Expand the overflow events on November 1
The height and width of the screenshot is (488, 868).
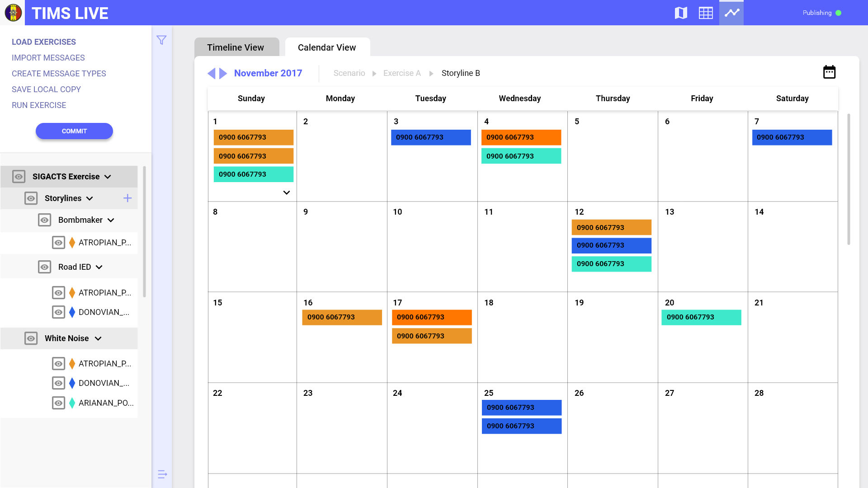[x=286, y=192]
